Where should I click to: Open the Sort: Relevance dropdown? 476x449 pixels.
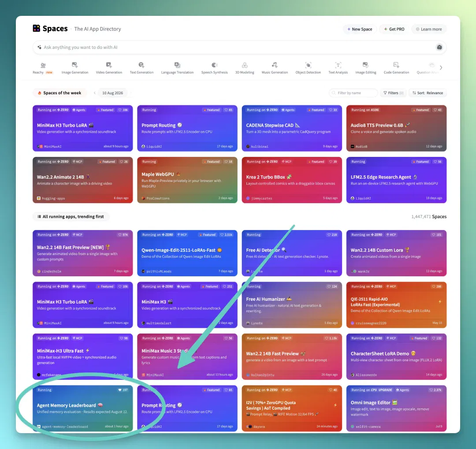428,93
